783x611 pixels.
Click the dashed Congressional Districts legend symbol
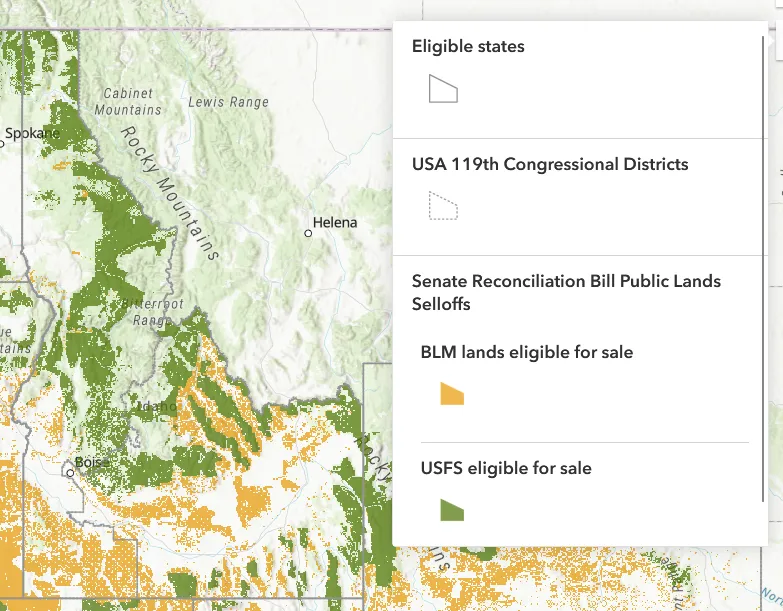pyautogui.click(x=443, y=206)
